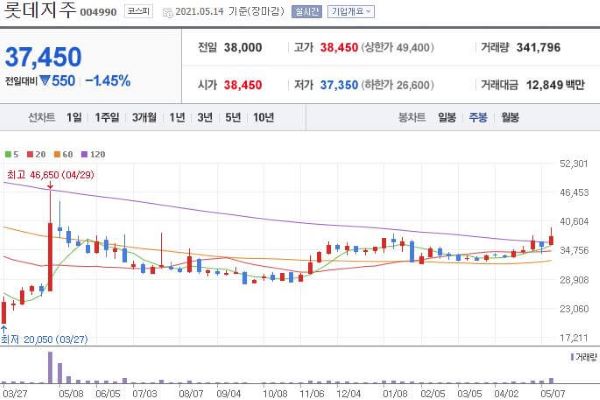
Task: Click the orange 60 moving average swatch
Action: (x=57, y=154)
